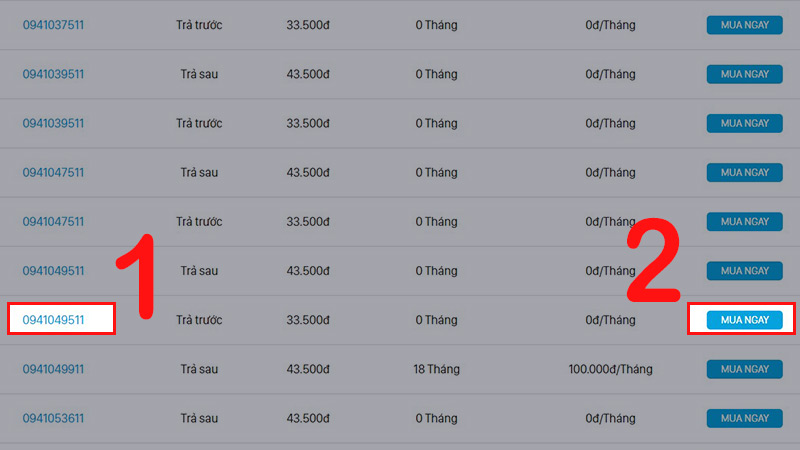Click MUA NGAY for number 0941037511
The width and height of the screenshot is (800, 450).
744,25
